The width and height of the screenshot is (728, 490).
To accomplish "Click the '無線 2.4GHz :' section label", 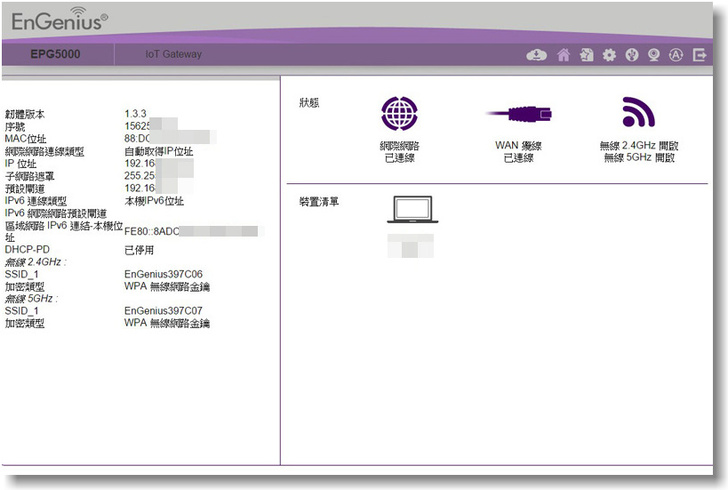I will (x=36, y=262).
